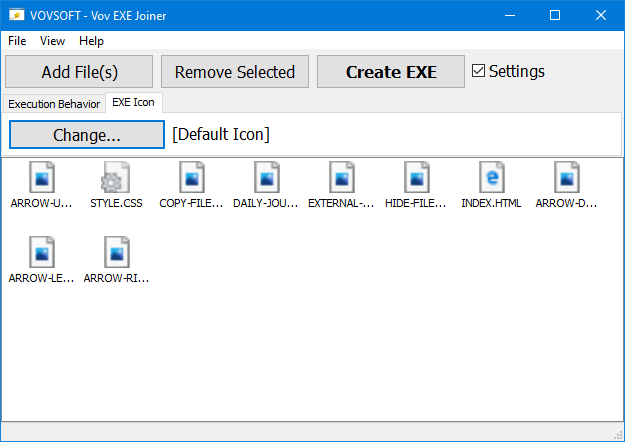Switch to the Execution Behavior tab
Viewport: 625px width, 442px height.
(x=54, y=104)
